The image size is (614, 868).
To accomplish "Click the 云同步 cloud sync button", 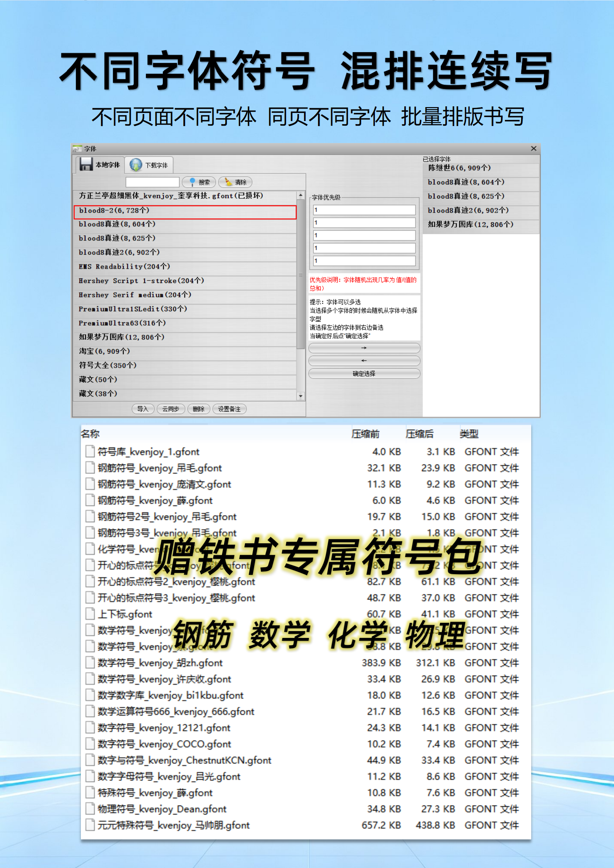I will (x=171, y=409).
